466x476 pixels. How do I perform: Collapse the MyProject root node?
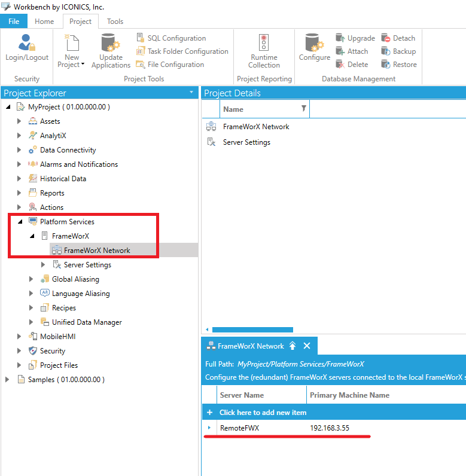pos(8,107)
